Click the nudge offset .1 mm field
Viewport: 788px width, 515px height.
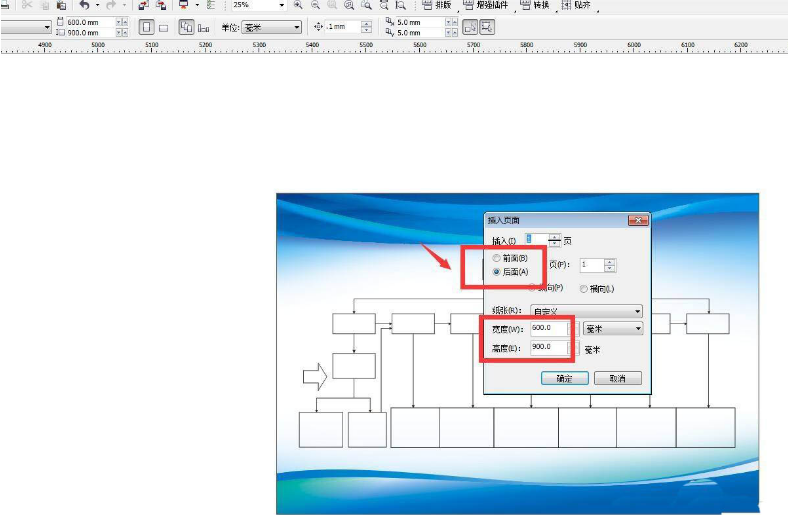coord(342,27)
